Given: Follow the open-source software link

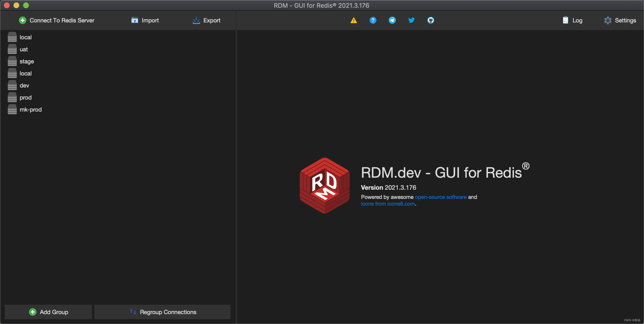Looking at the screenshot, I should (x=440, y=197).
